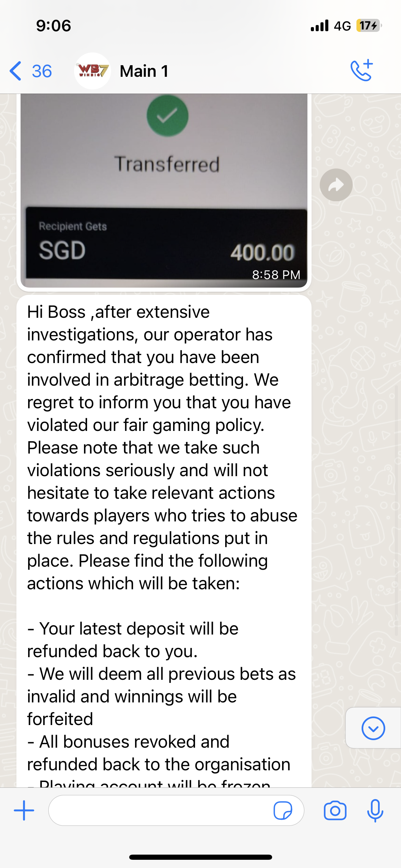This screenshot has height=868, width=401.
Task: Tap the 36 unread chats count
Action: (x=42, y=71)
